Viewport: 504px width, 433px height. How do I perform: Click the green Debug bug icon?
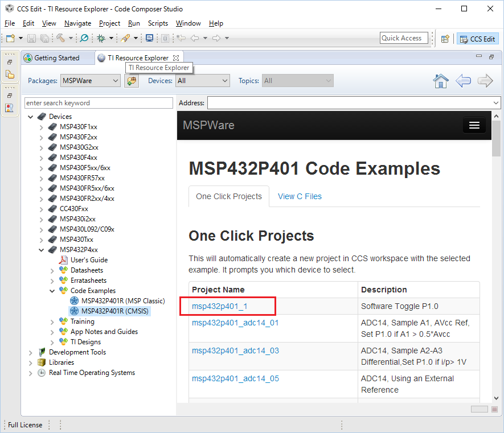coord(101,39)
